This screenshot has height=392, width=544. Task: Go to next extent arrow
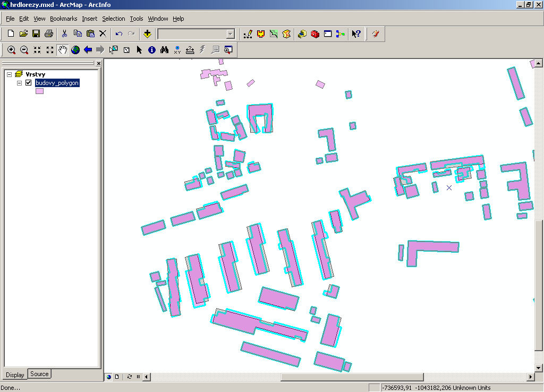coord(100,50)
